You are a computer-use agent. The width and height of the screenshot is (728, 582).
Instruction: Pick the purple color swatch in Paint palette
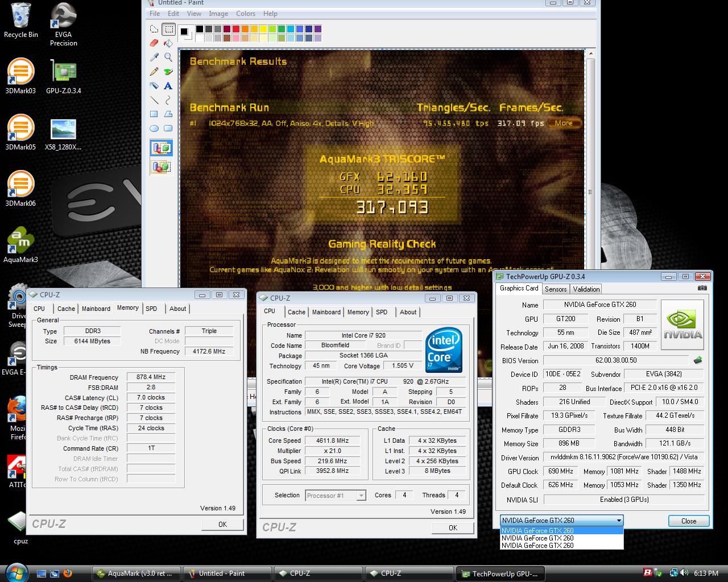pyautogui.click(x=317, y=29)
